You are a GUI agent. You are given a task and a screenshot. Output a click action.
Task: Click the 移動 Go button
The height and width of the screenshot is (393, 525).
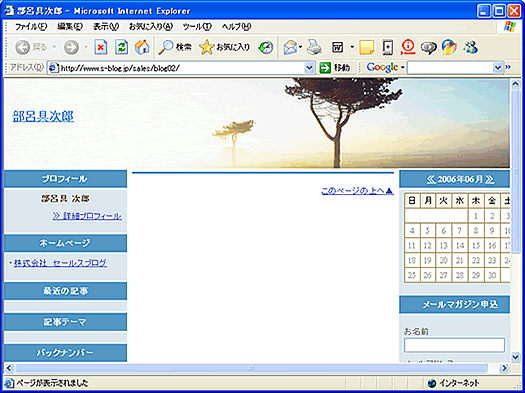click(335, 68)
